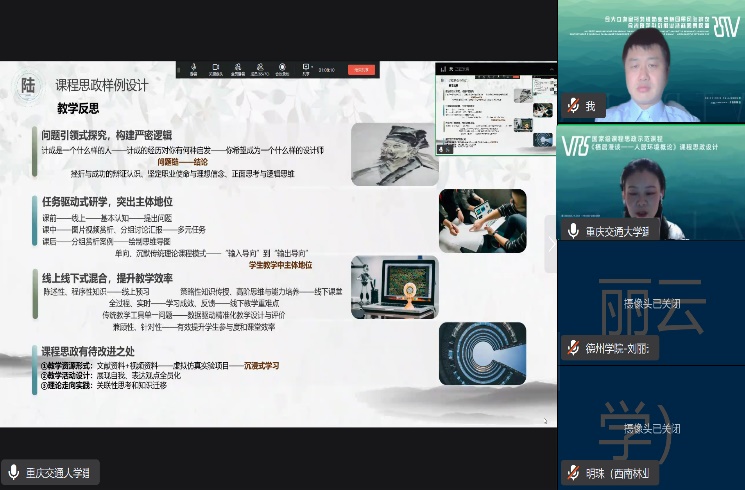745x490 pixels.
Task: Click the camera icon in floating toolbar
Action: 215,69
